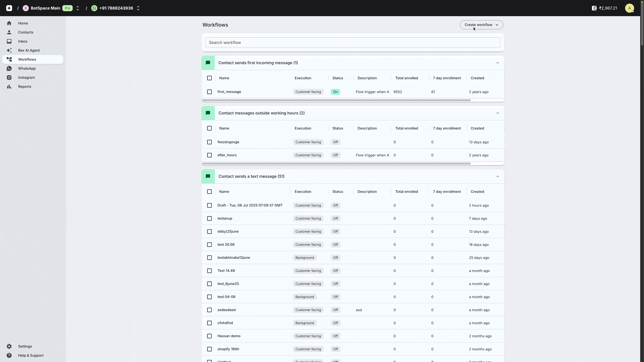Click horizontal scrollbar of outside working hours table
The image size is (644, 362).
pyautogui.click(x=336, y=163)
